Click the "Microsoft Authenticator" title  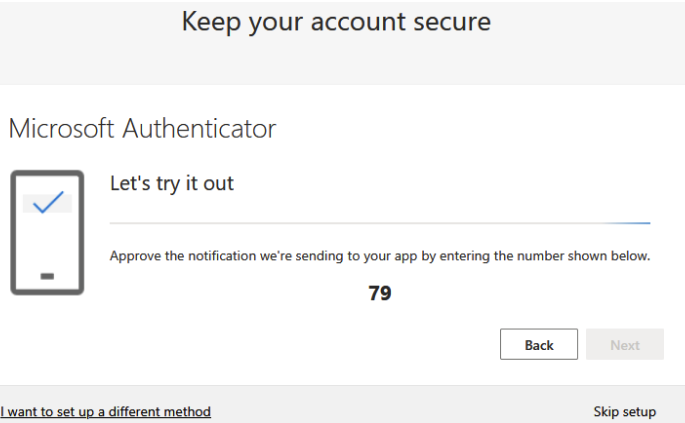[x=142, y=129]
